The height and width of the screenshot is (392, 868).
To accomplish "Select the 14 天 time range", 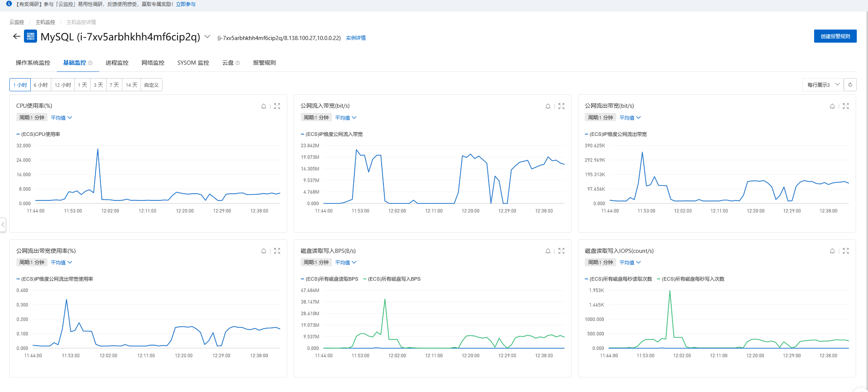I will [x=131, y=85].
